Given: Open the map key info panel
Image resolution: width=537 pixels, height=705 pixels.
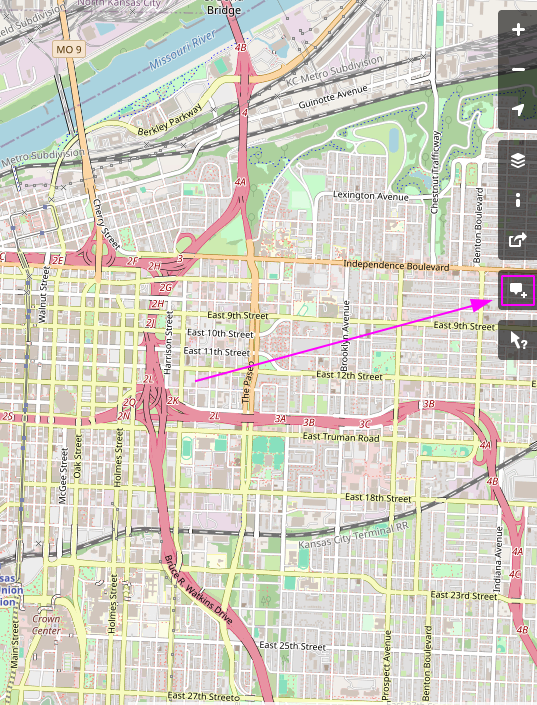Looking at the screenshot, I should click(518, 200).
